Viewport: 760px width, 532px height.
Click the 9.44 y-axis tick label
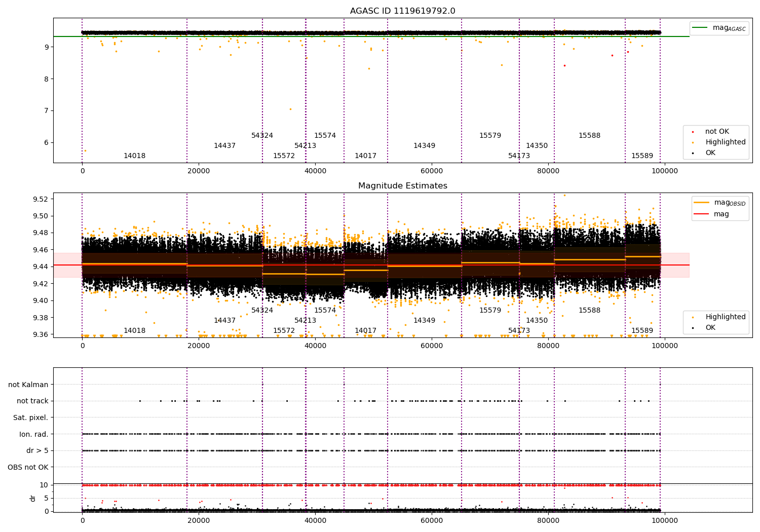point(42,267)
